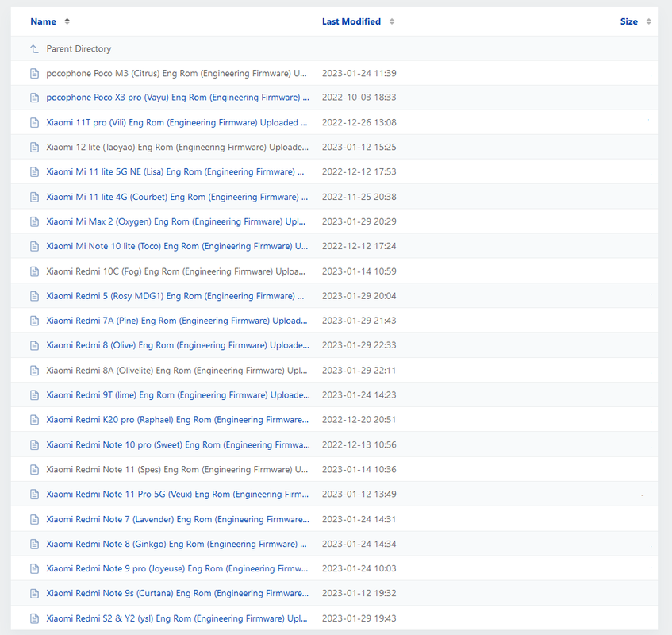Click file icon beside Redmi Note 7 (Lavender)
The image size is (672, 635).
35,520
